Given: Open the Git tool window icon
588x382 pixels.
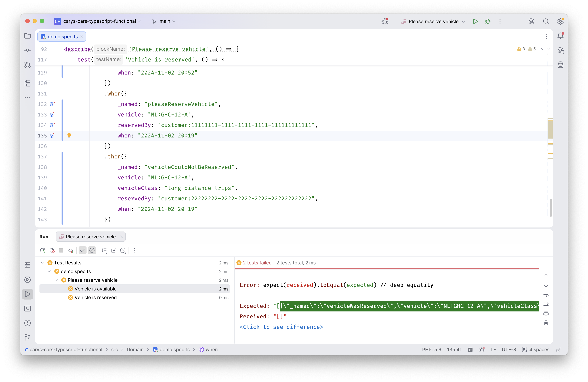Looking at the screenshot, I should 27,337.
